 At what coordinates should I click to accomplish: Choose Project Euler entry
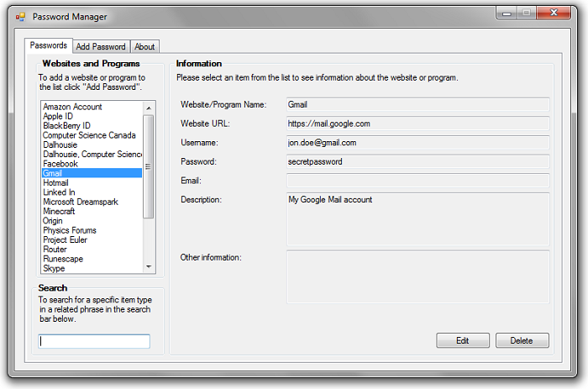click(92, 239)
